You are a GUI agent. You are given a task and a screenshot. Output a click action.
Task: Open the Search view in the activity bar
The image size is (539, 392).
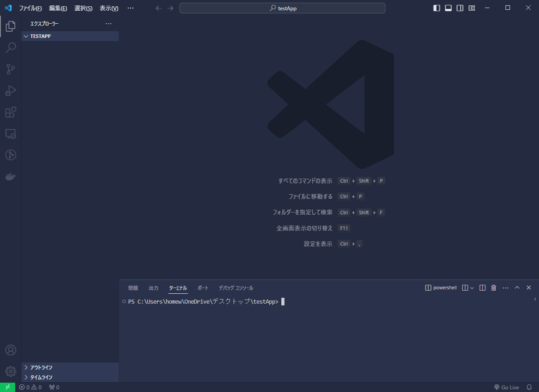click(11, 47)
